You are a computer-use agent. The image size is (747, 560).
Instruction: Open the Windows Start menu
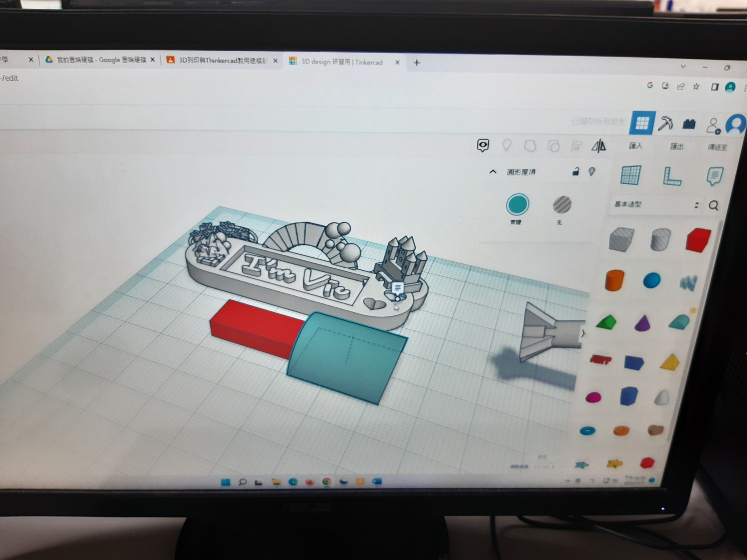click(226, 482)
